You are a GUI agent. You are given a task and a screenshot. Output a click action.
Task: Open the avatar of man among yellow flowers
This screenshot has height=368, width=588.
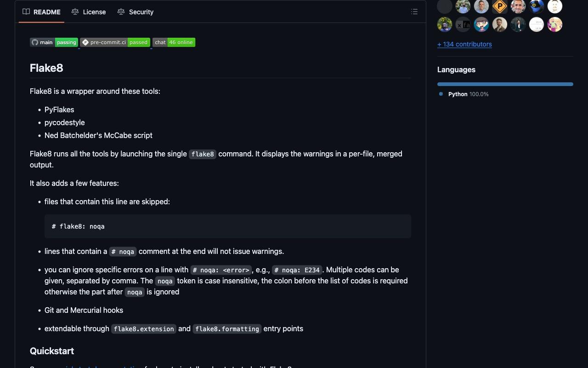[445, 24]
